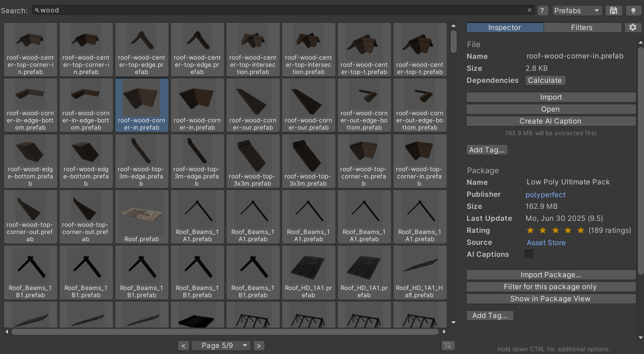Click the lightbulb icon in top bar

[x=633, y=11]
